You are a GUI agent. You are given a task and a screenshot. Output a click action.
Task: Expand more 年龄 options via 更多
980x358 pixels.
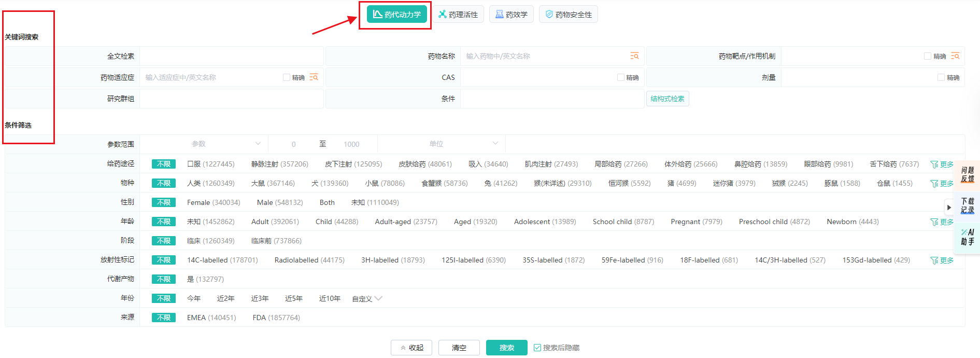947,222
